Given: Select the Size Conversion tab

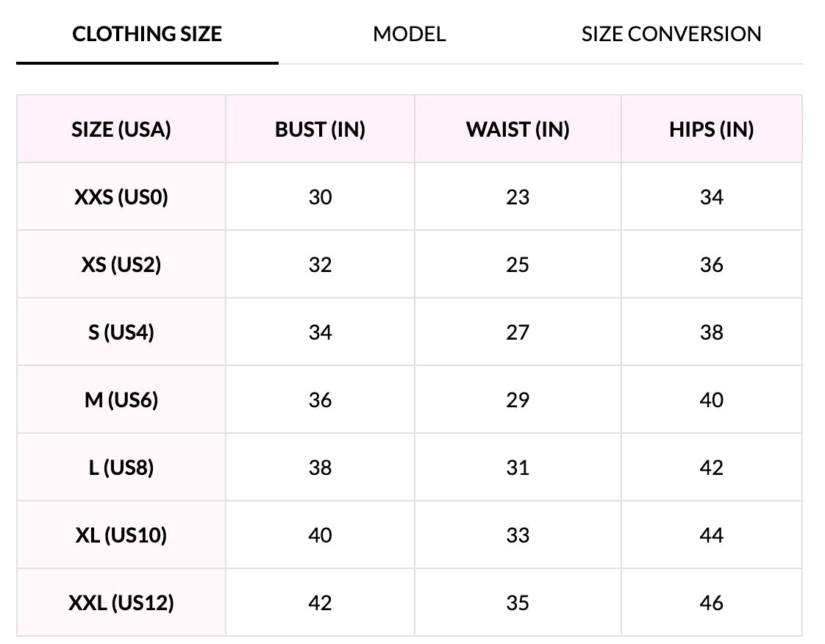Looking at the screenshot, I should coord(671,34).
